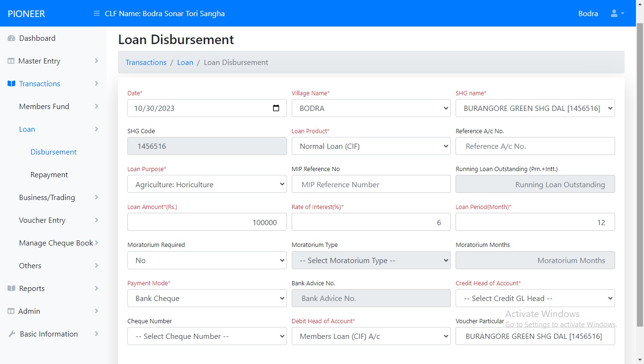Open the calendar picker in Date field
644x364 pixels.
point(276,108)
